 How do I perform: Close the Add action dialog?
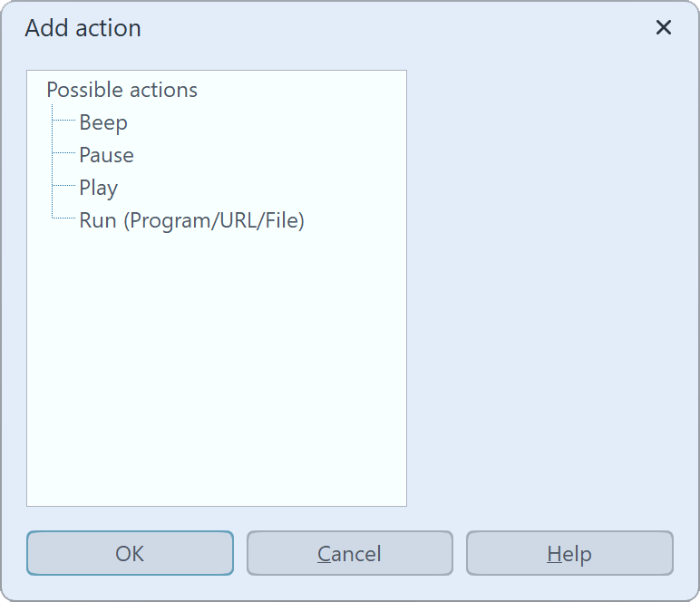pos(664,28)
